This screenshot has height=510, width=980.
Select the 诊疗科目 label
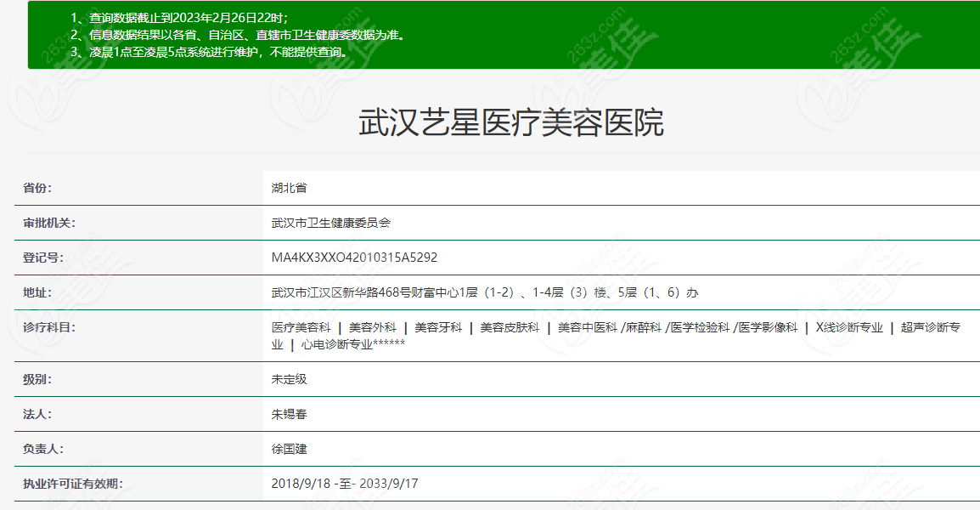point(48,327)
